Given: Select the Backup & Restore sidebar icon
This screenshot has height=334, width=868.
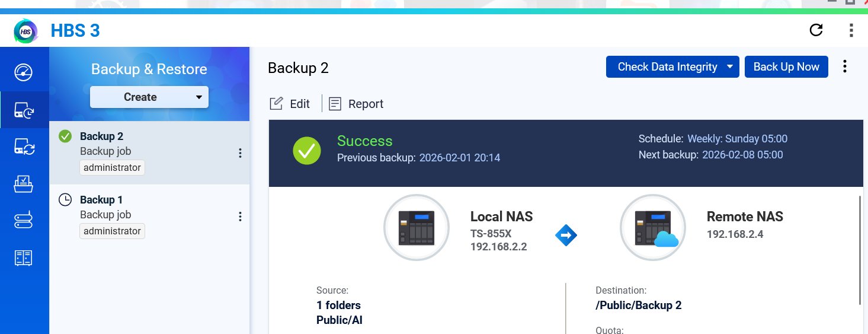Looking at the screenshot, I should (x=24, y=110).
